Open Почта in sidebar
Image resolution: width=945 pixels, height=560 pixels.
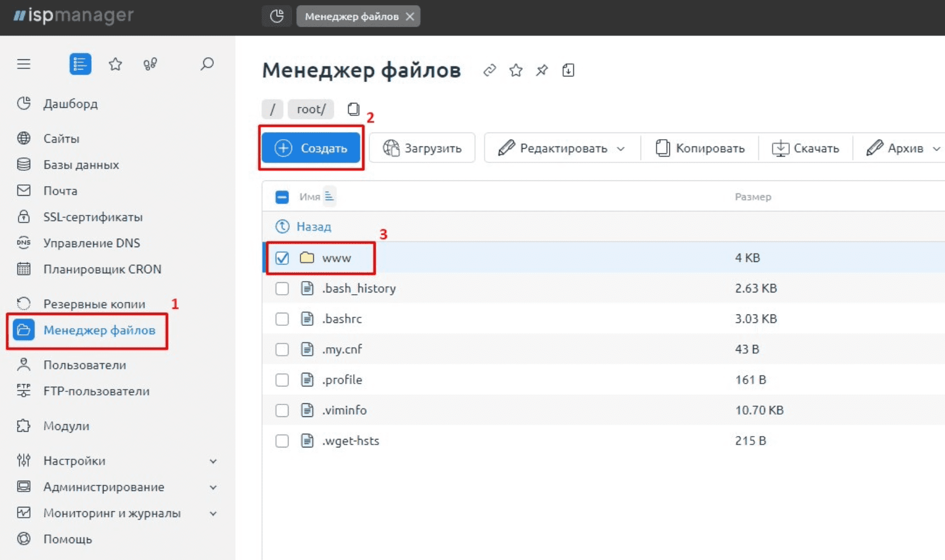tap(60, 191)
